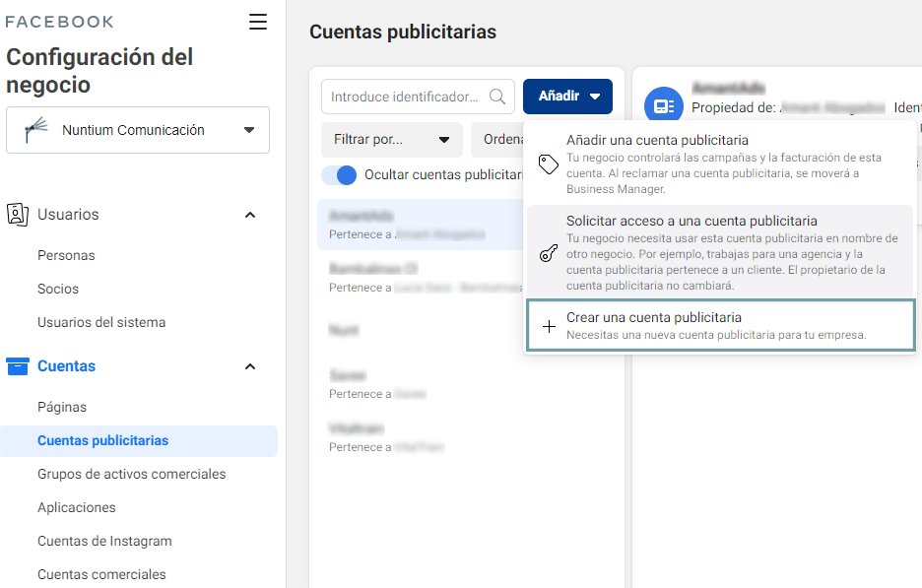Screen dimensions: 922x588
Task: Open Grupos de activos comerciales
Action: [x=131, y=474]
